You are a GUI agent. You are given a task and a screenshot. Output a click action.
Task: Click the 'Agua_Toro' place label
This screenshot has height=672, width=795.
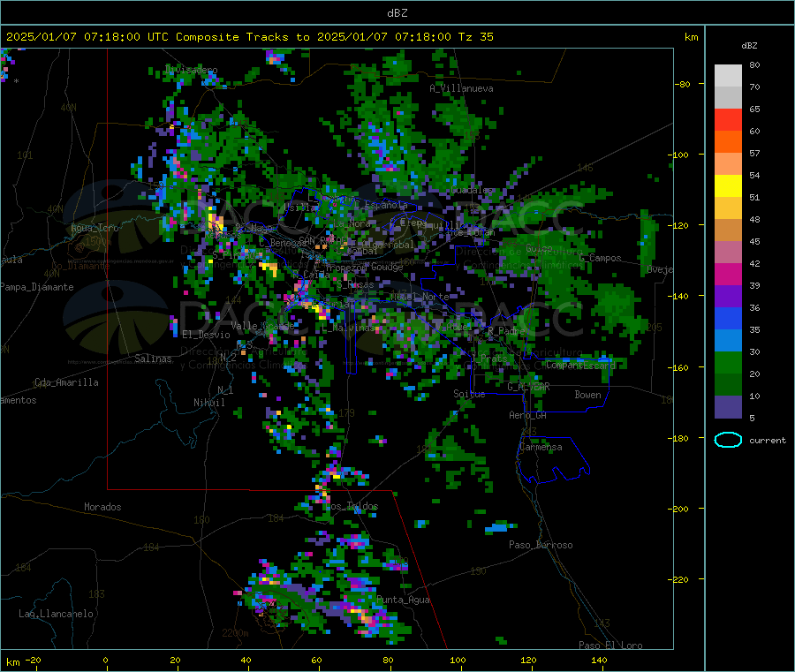(95, 228)
